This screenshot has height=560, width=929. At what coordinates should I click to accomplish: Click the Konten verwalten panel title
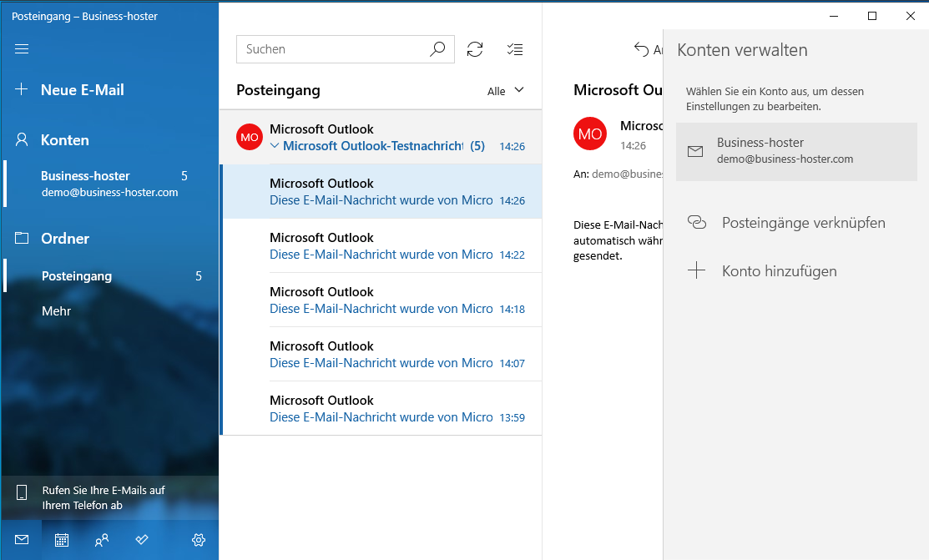click(x=742, y=50)
